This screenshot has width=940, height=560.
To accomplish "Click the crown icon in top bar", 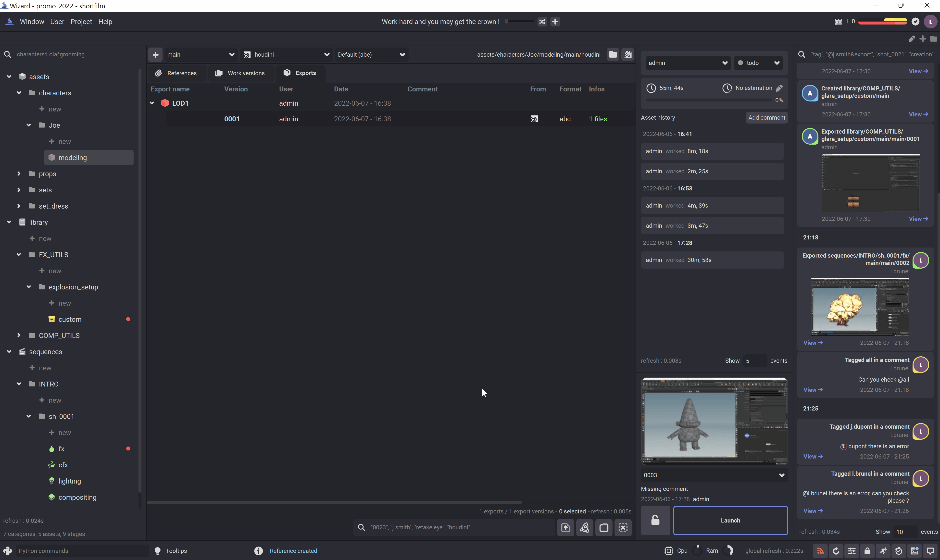I will [839, 22].
